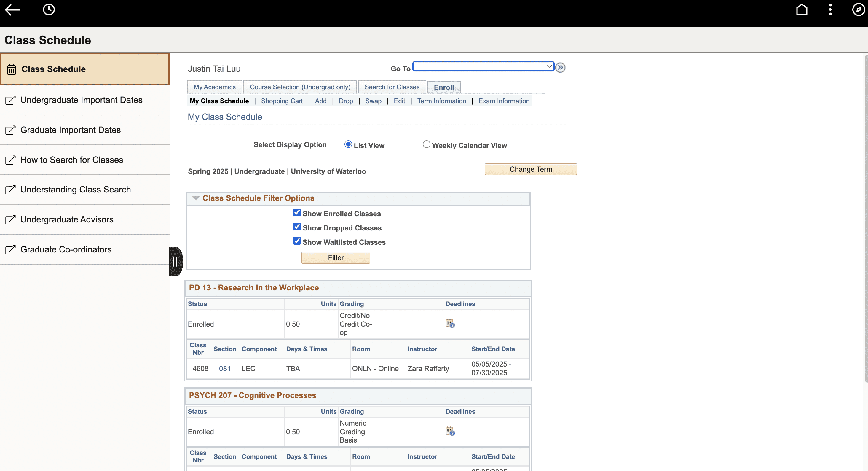Image resolution: width=868 pixels, height=471 pixels.
Task: Open the Shopping Cart subtab
Action: (282, 101)
